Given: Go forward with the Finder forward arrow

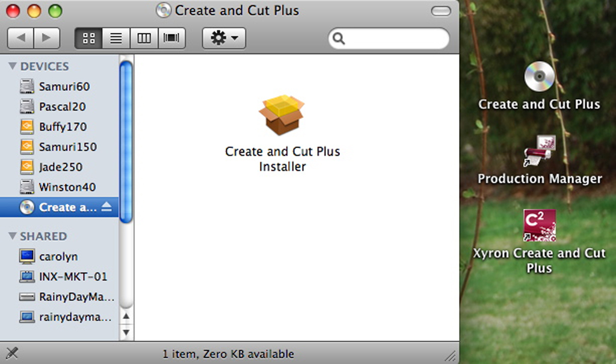Looking at the screenshot, I should 47,38.
